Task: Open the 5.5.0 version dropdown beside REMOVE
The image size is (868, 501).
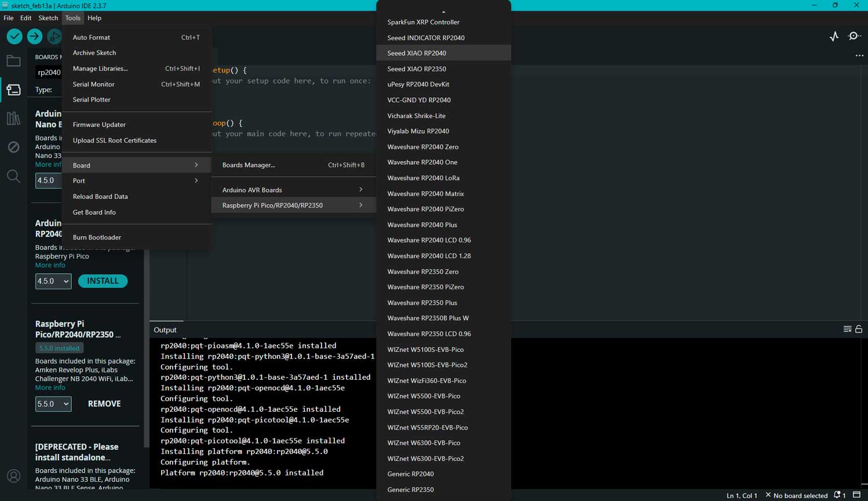Action: [53, 404]
